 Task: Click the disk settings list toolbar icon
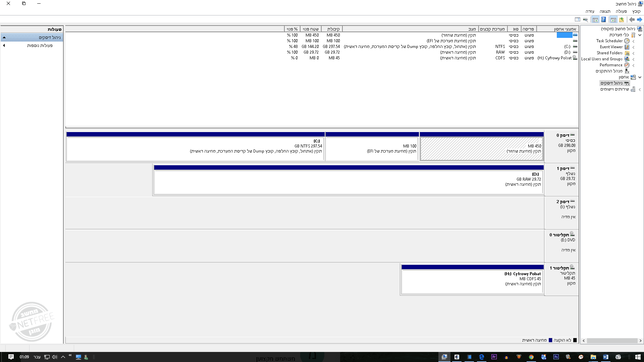pos(578,20)
